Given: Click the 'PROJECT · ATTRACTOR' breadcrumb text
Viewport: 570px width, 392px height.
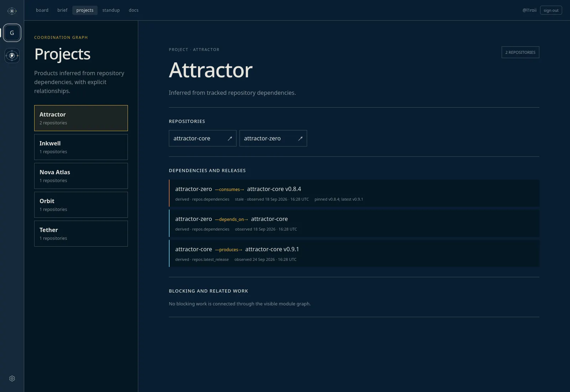Looking at the screenshot, I should 194,50.
